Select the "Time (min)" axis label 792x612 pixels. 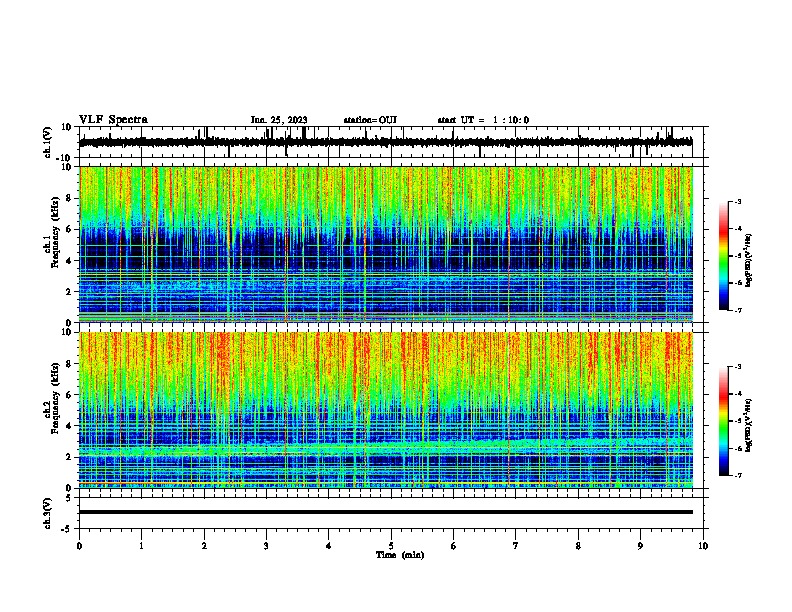click(400, 555)
